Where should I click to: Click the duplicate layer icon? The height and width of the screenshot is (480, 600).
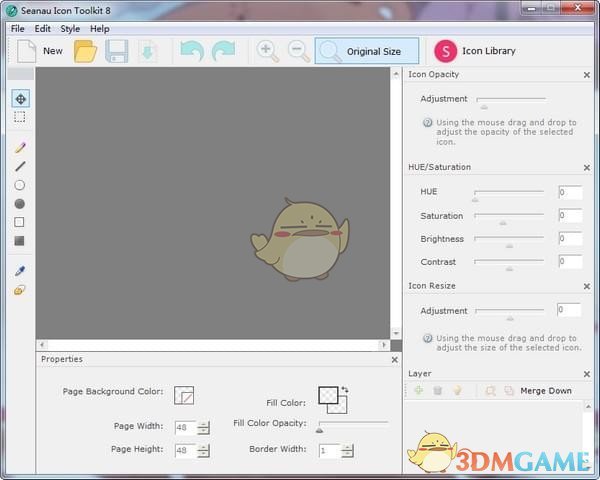[509, 390]
